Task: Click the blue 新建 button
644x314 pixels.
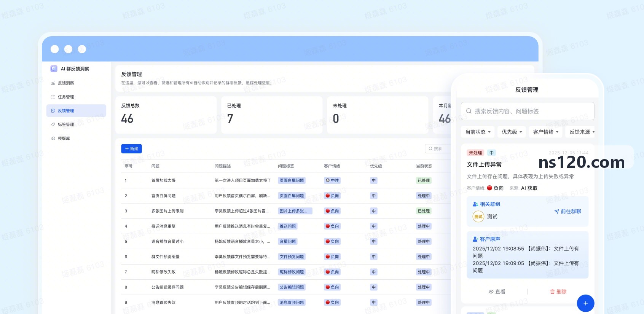Action: click(x=131, y=149)
